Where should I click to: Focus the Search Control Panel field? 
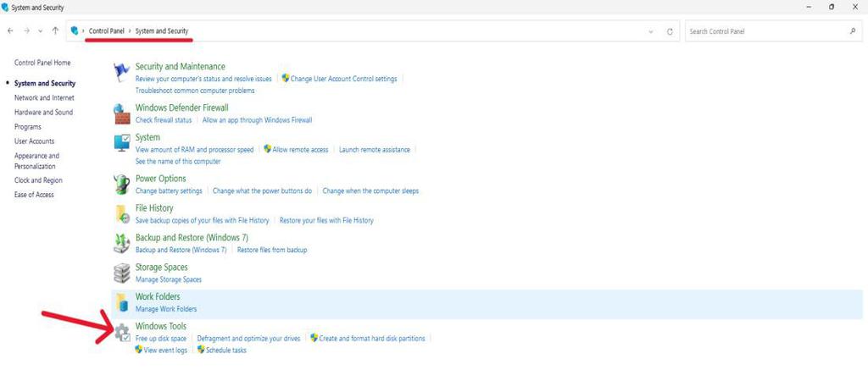coord(772,31)
